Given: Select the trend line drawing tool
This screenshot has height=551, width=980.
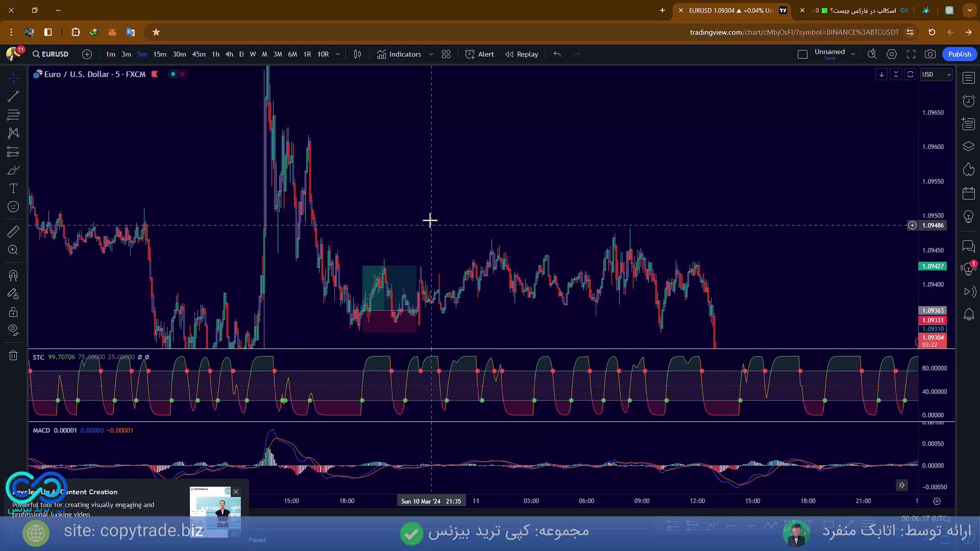Looking at the screenshot, I should [13, 96].
